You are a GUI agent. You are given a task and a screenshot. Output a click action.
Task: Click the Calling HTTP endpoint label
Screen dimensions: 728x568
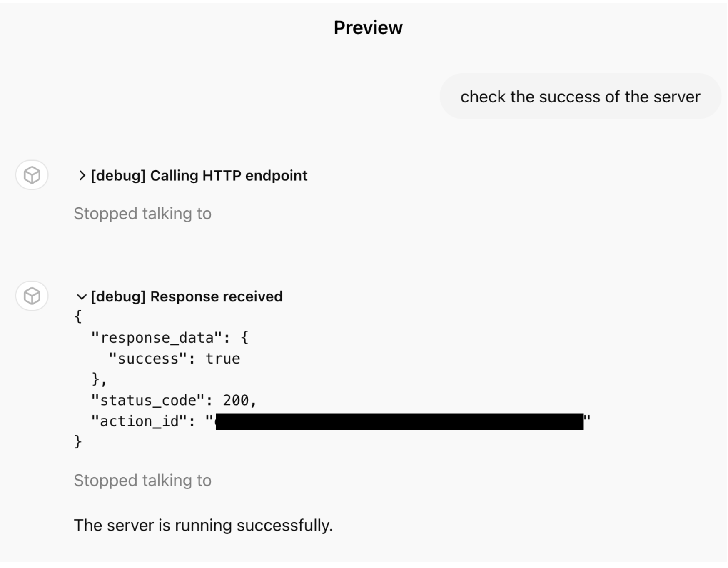pos(199,176)
